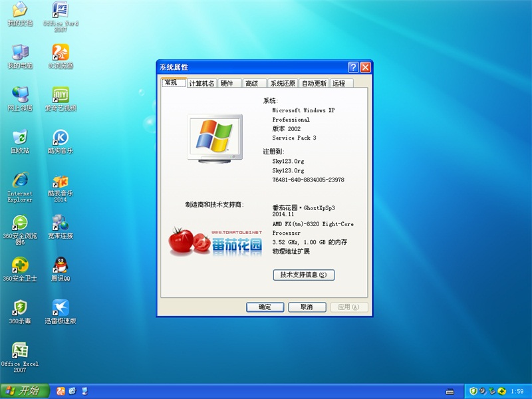This screenshot has width=532, height=399.
Task: Open the 高级 tab
Action: [x=251, y=84]
